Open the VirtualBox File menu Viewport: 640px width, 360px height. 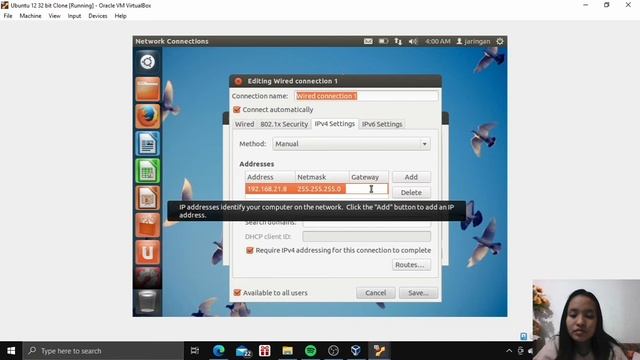point(8,16)
